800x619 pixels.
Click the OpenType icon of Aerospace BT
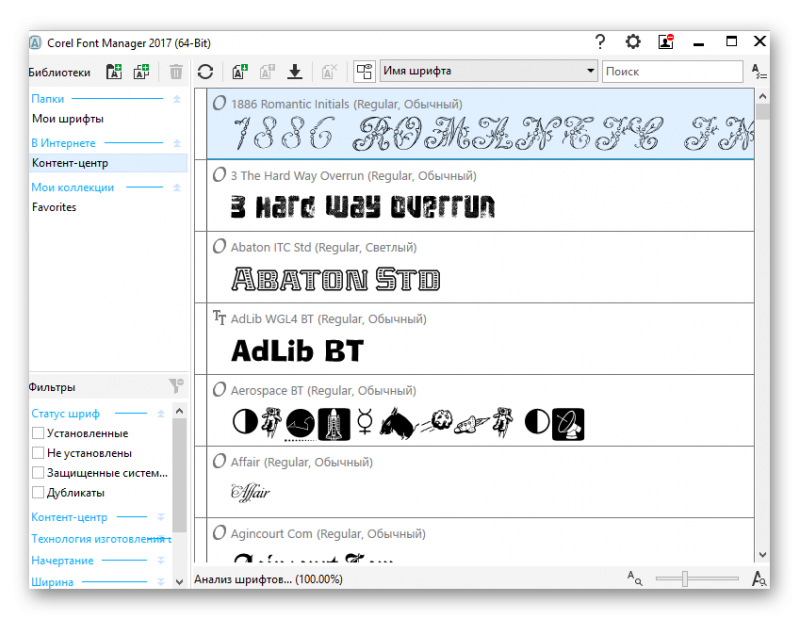coord(219,389)
